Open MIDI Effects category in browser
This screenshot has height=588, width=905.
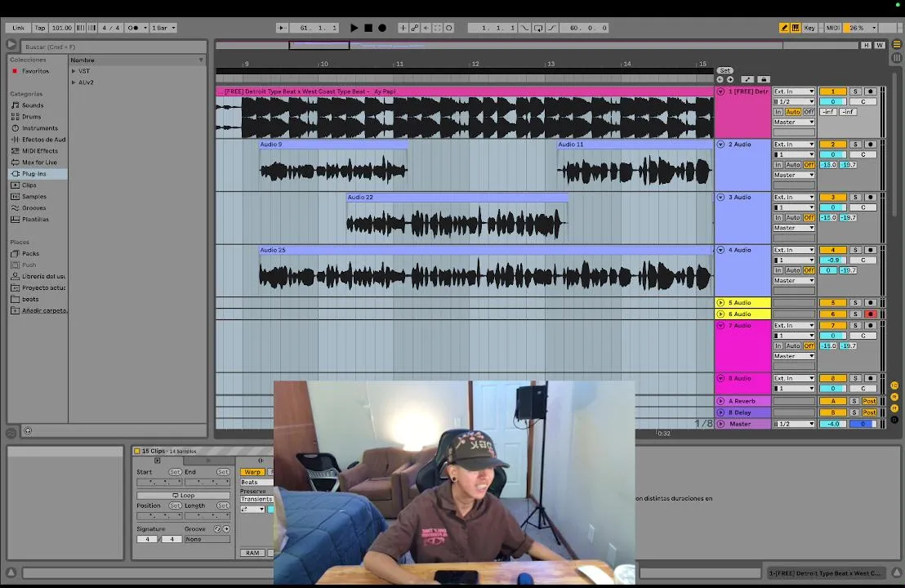point(40,151)
